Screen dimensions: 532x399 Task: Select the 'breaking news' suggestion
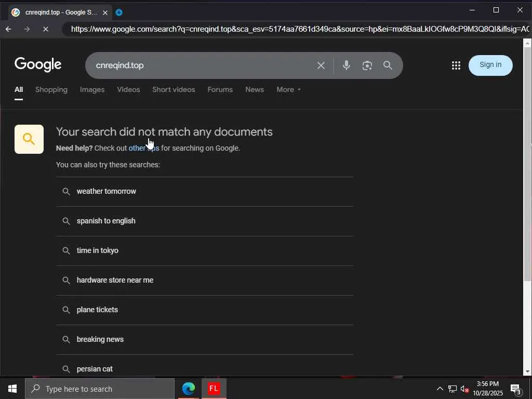(x=205, y=339)
